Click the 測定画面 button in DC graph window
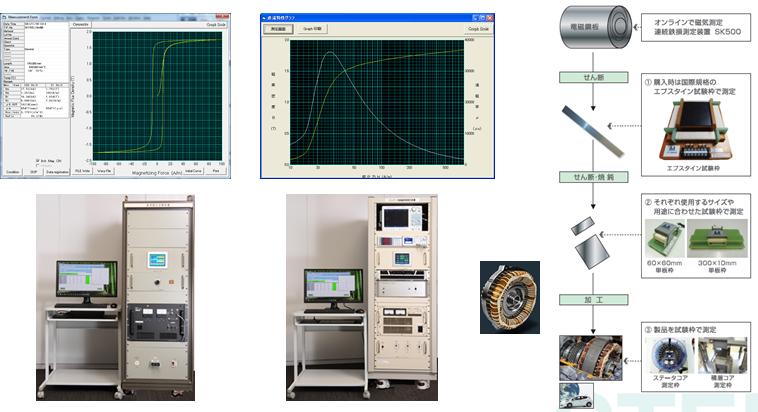 click(x=278, y=29)
